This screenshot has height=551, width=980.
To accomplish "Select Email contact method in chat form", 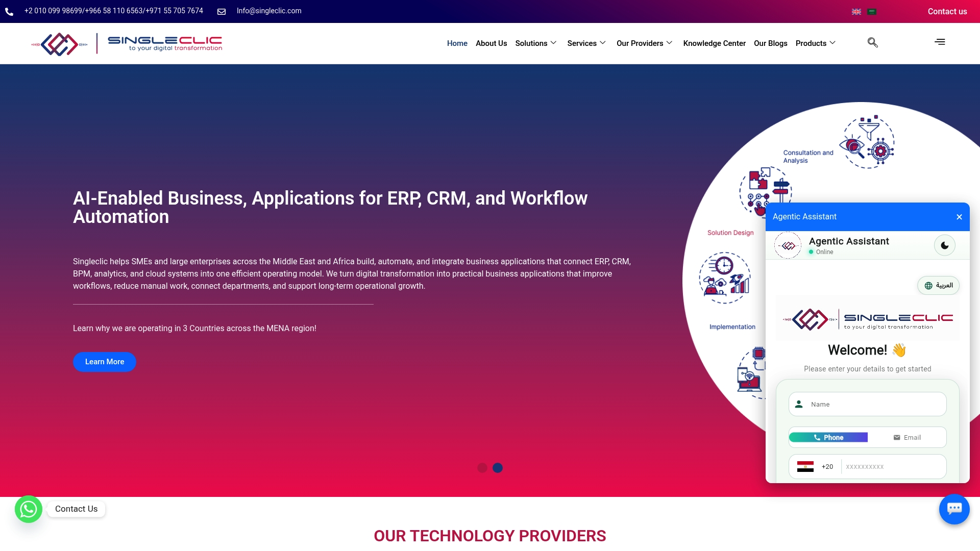I will tap(907, 438).
